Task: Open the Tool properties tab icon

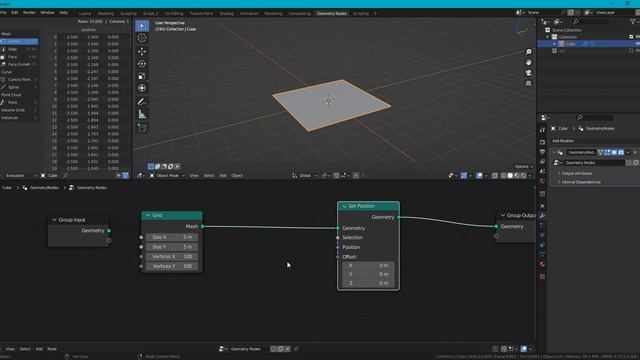Action: [x=542, y=130]
